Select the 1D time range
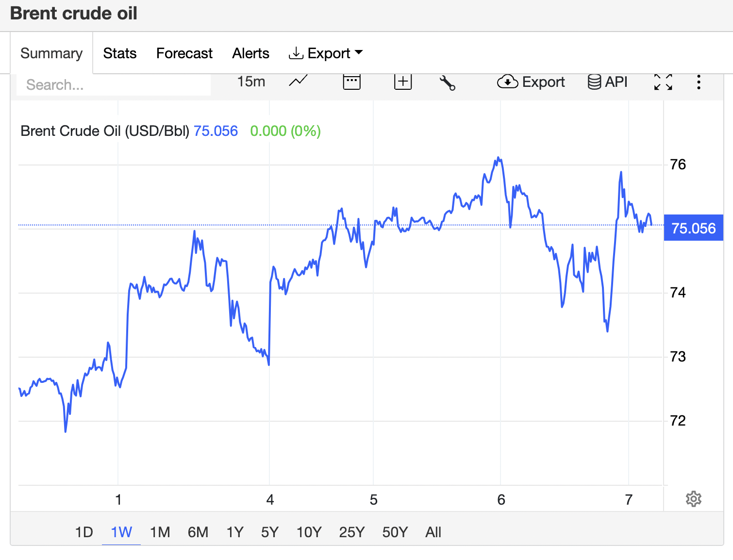 click(x=84, y=532)
